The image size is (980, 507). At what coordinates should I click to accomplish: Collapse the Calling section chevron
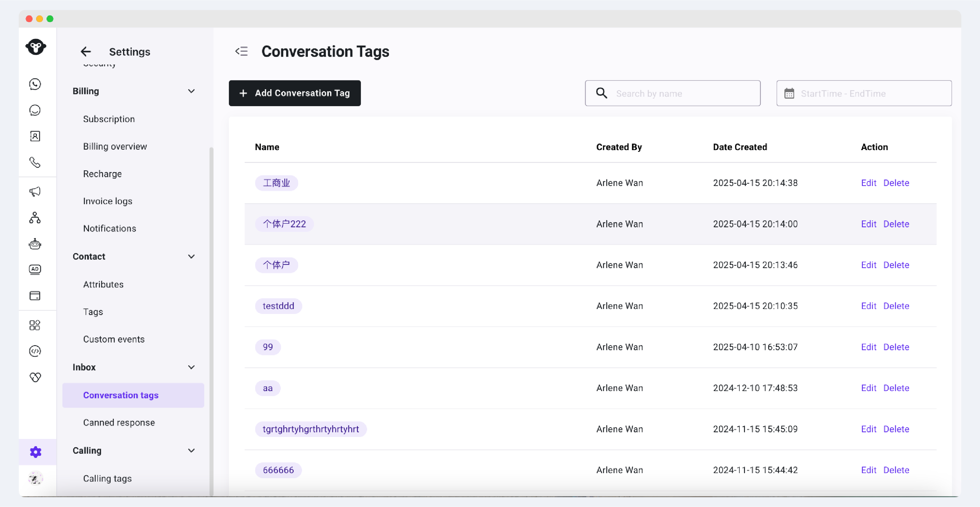(x=191, y=451)
